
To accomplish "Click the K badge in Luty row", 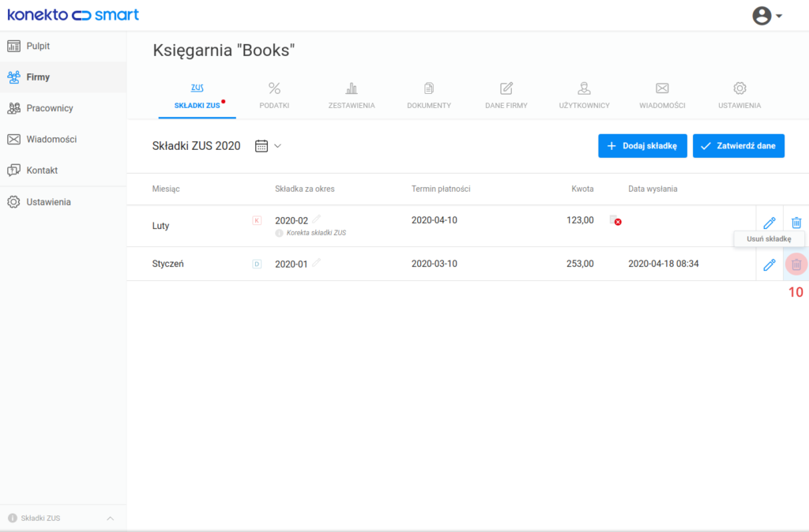I will pyautogui.click(x=257, y=220).
